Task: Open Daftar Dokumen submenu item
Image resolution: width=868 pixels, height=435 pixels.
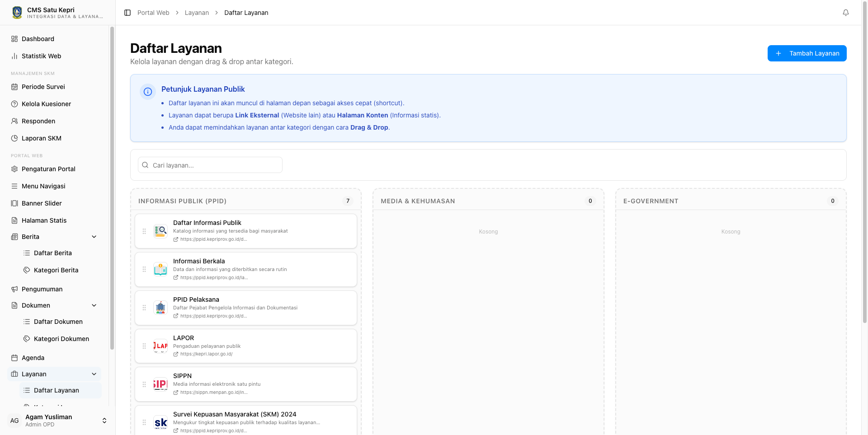Action: (x=60, y=322)
